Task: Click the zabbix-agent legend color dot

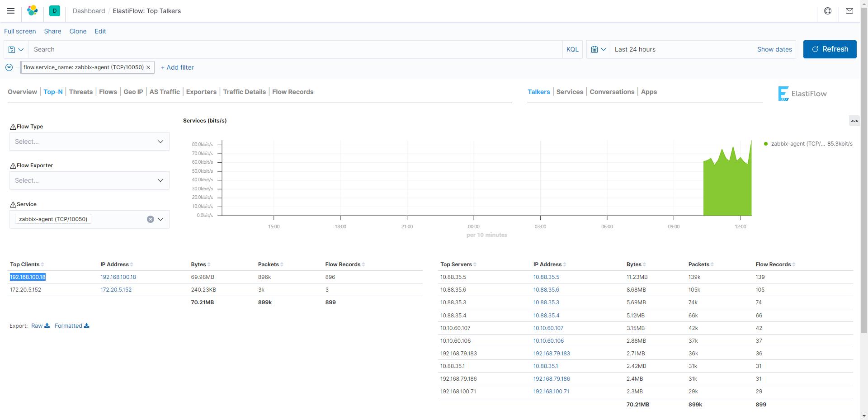Action: click(x=766, y=144)
